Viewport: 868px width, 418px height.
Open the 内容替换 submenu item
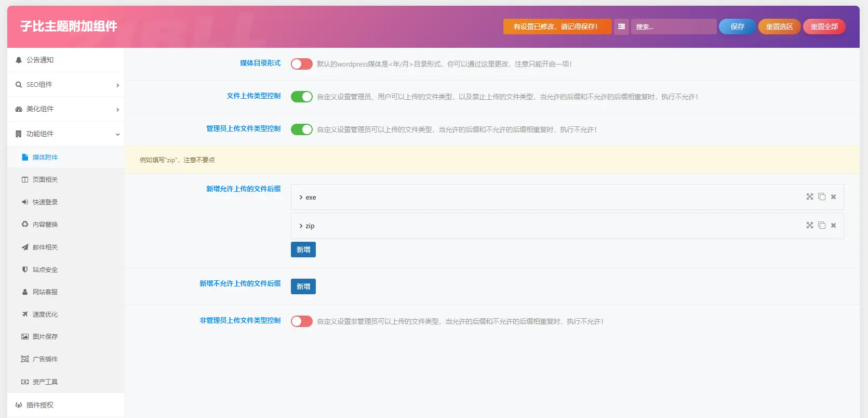pyautogui.click(x=65, y=225)
